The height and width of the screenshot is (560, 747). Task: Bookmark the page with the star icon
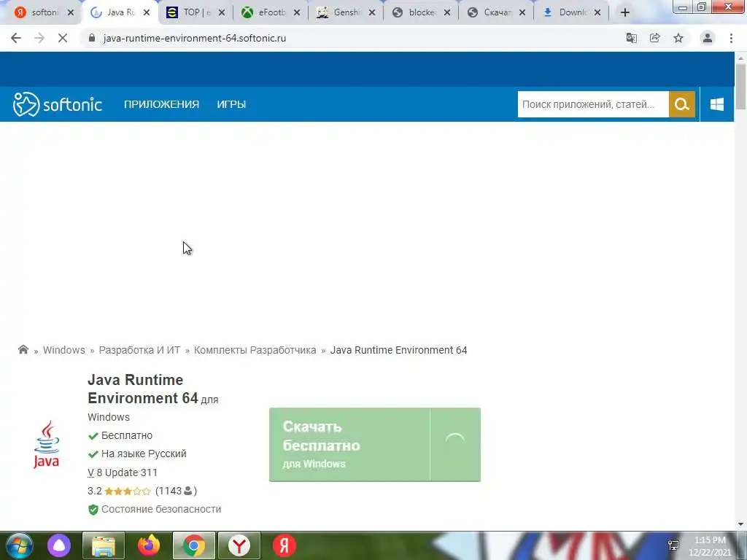(x=678, y=38)
